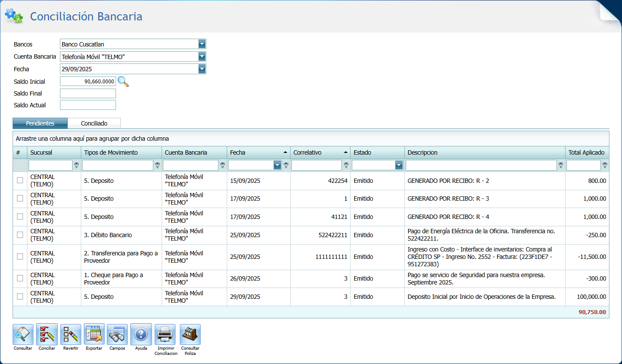Viewport: 622px width, 364px height.
Task: Select the checkbox for the Débito Bancario row
Action: click(20, 235)
